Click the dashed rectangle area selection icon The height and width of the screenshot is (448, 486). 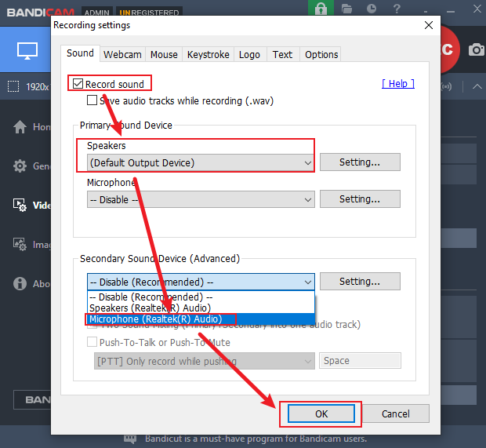[x=13, y=86]
